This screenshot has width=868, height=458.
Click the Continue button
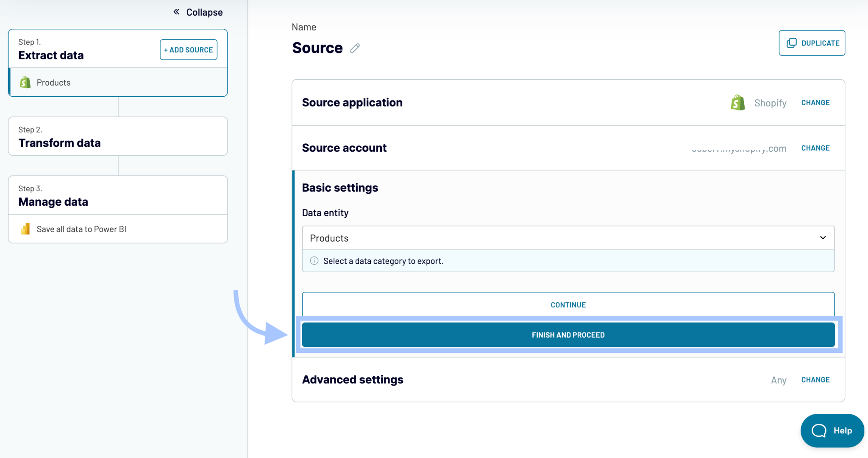[x=568, y=304]
